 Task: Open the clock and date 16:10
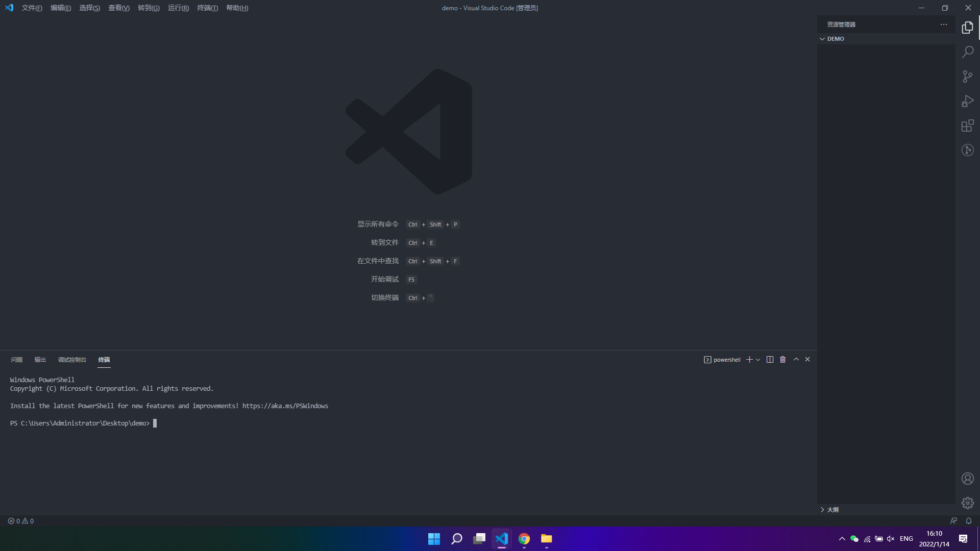click(934, 539)
